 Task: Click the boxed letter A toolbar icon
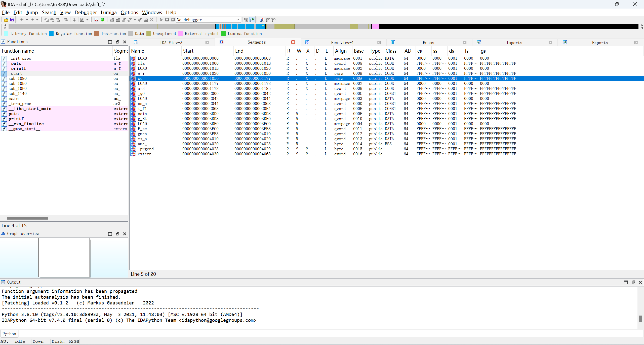point(82,20)
